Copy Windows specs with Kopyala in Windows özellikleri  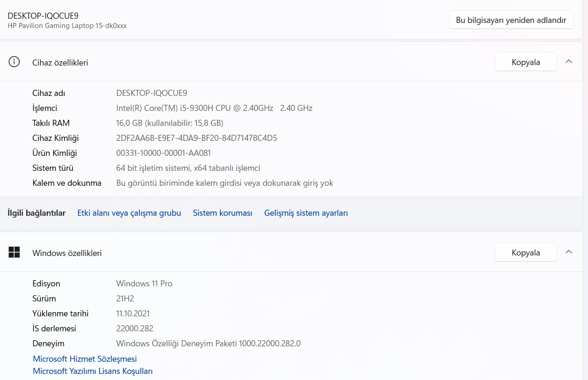[x=526, y=253]
